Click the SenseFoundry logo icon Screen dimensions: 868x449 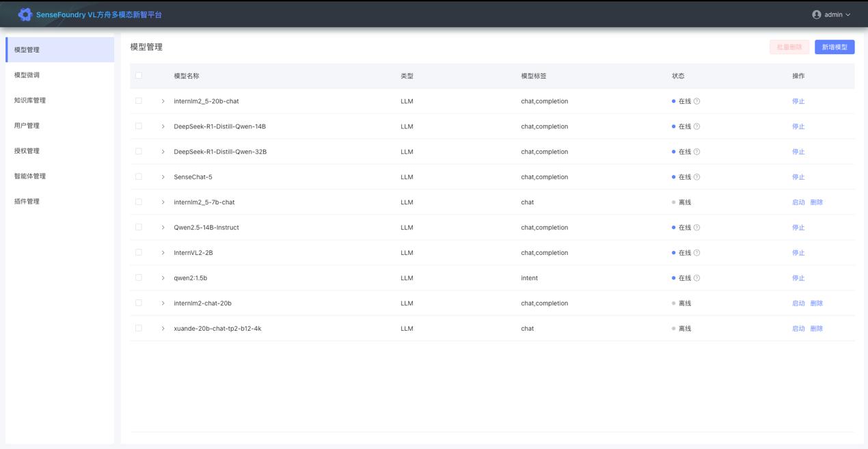pos(25,14)
